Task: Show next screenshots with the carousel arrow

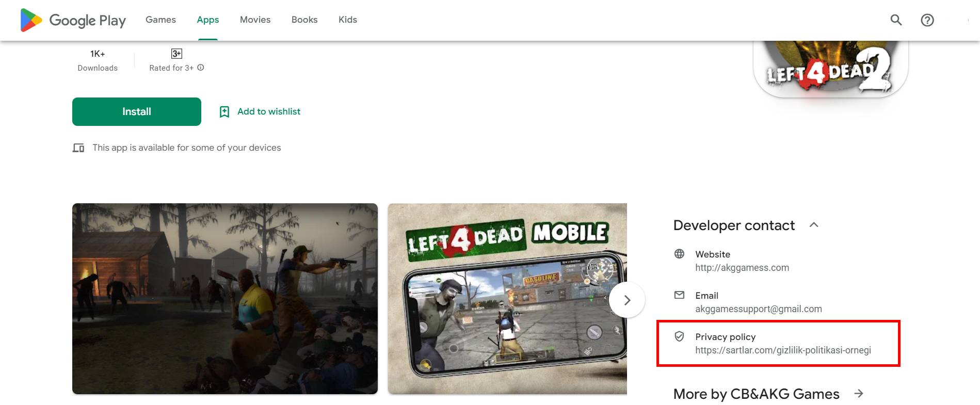Action: tap(627, 300)
